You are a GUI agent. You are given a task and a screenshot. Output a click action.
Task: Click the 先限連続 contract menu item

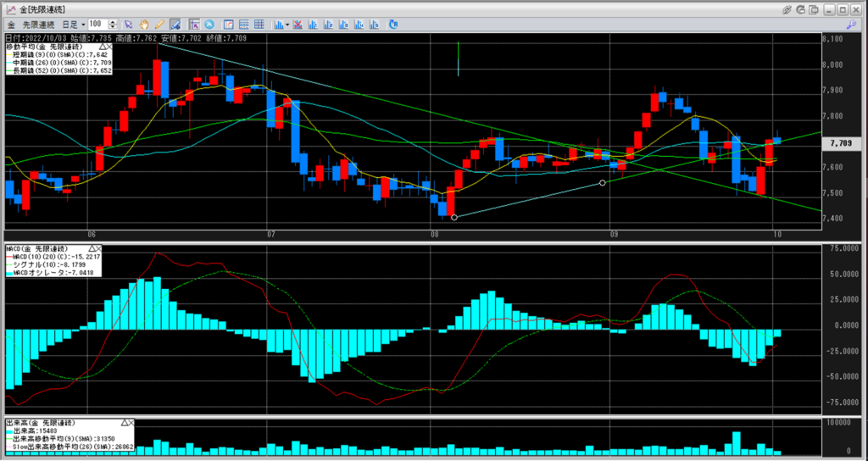(x=38, y=25)
